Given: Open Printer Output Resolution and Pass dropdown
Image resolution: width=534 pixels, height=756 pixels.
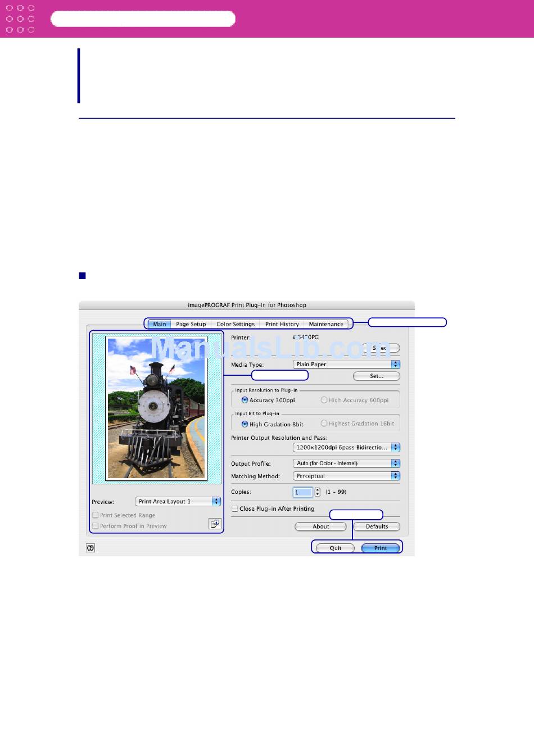Looking at the screenshot, I should coord(347,447).
